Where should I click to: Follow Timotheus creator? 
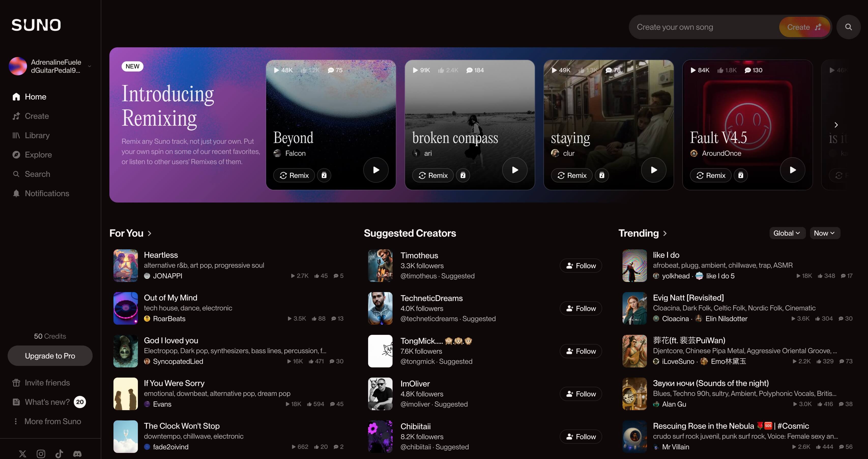coord(581,266)
